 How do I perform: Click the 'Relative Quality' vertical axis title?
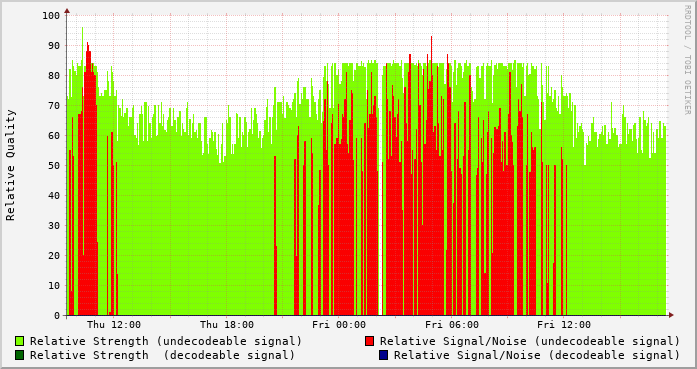(x=11, y=165)
